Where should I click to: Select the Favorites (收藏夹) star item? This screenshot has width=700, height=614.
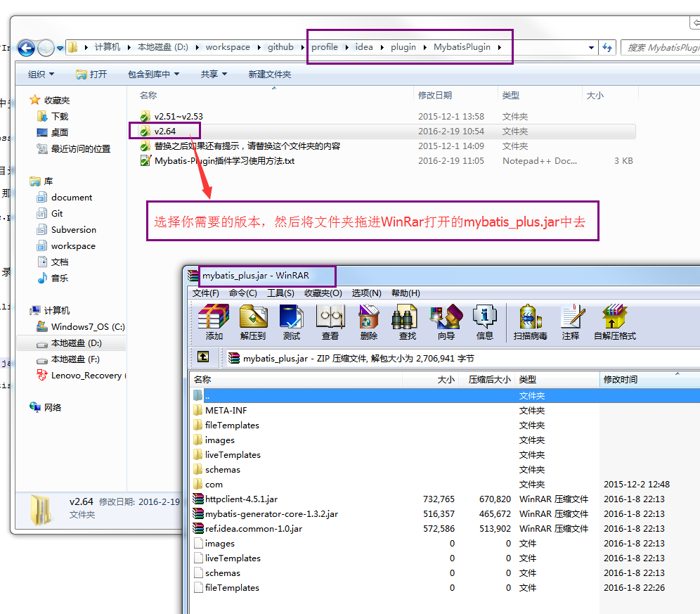(x=50, y=100)
